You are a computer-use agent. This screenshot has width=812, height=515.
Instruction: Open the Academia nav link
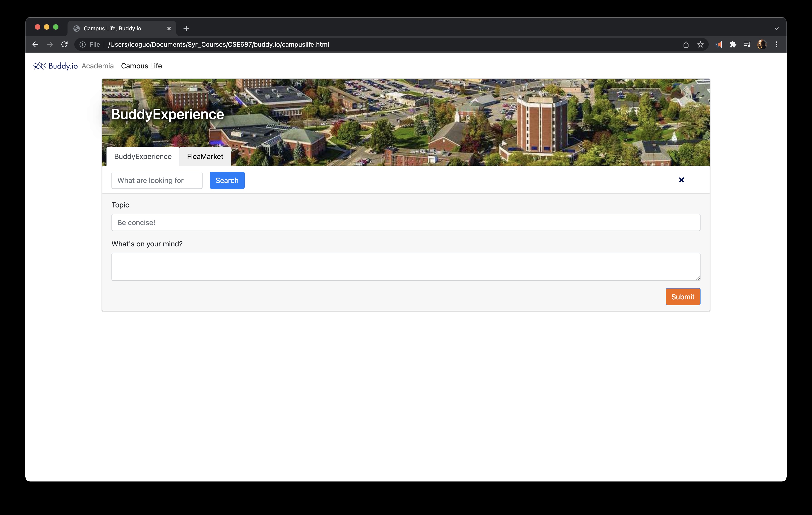pos(97,66)
